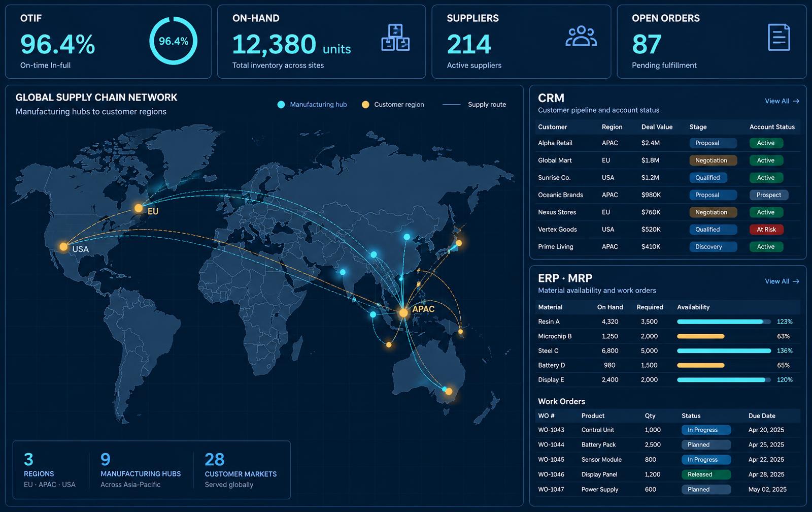Click the orange customer marker in southeast Australia
Image resolution: width=812 pixels, height=512 pixels.
[x=449, y=392]
